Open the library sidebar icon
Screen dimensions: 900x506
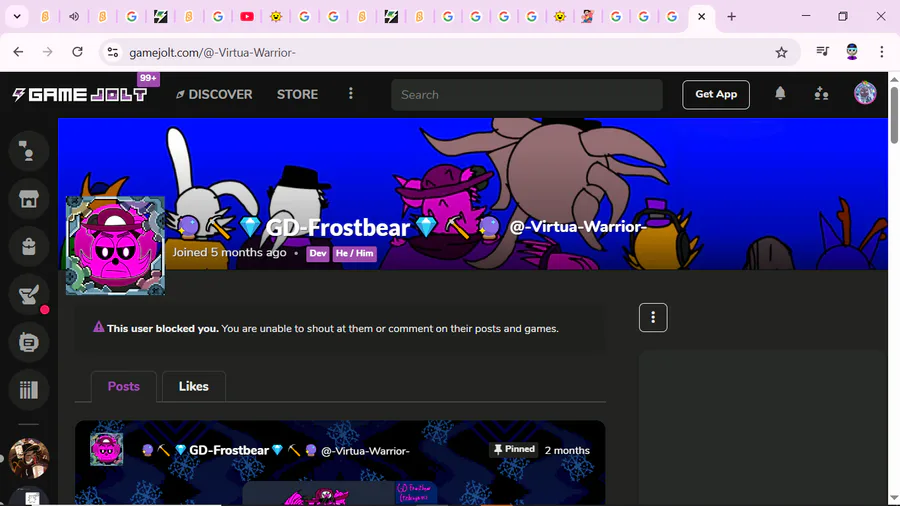tap(28, 390)
